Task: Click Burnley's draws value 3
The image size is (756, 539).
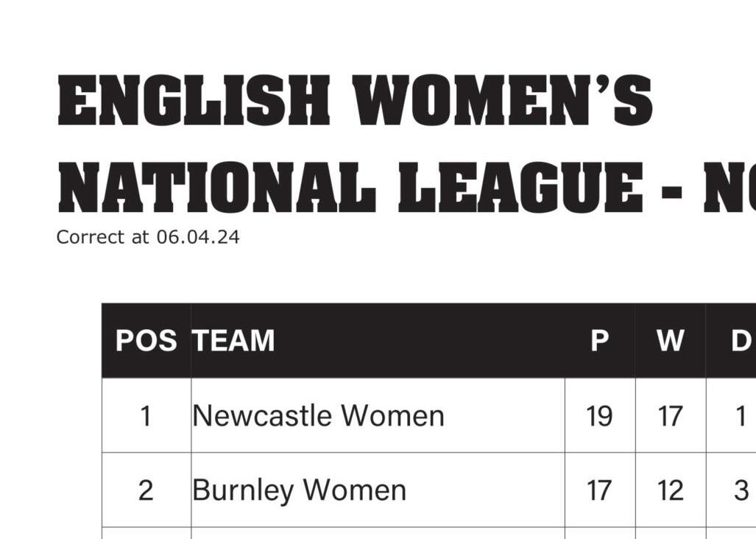Action: coord(741,490)
